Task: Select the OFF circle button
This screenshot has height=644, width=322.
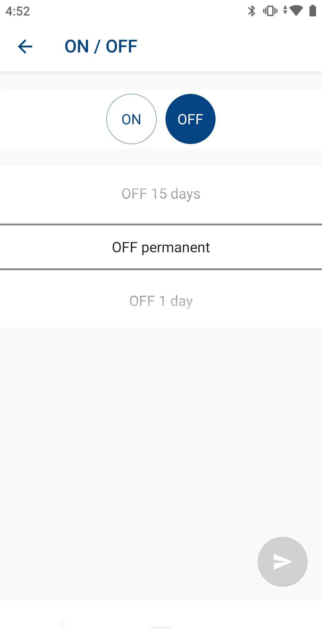Action: (190, 119)
